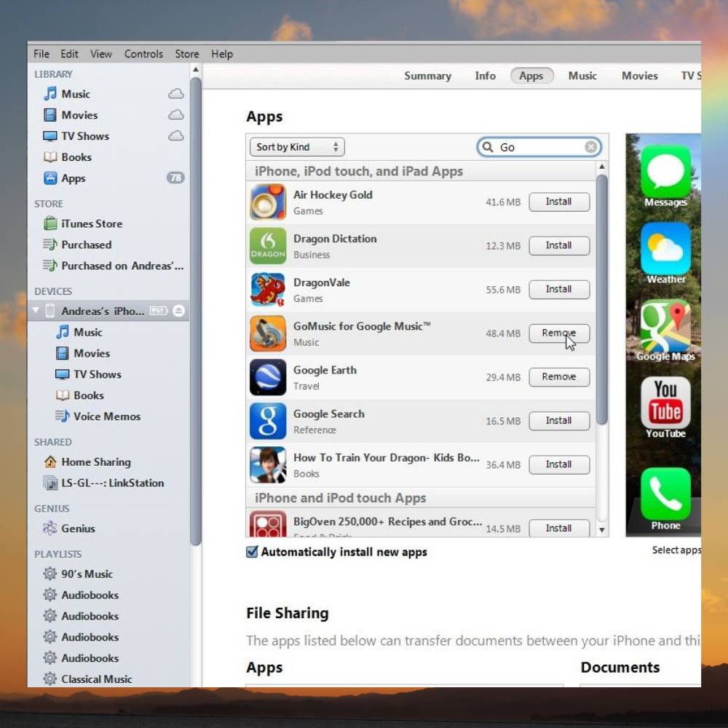Click the cloud icon next to Music
Viewport: 728px width, 728px height.
pos(176,94)
